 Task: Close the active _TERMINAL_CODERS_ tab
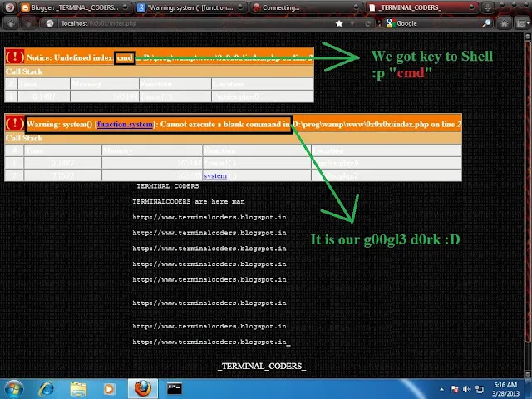point(471,7)
